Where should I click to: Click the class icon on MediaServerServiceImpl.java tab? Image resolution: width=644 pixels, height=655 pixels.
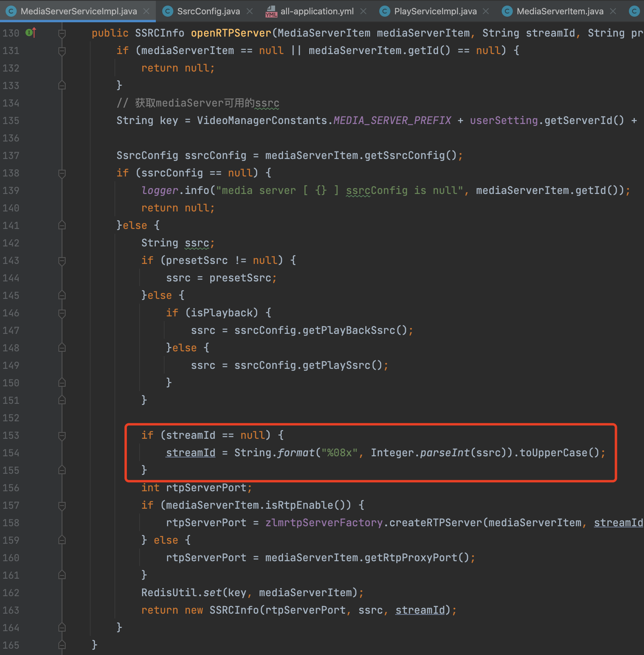click(11, 11)
